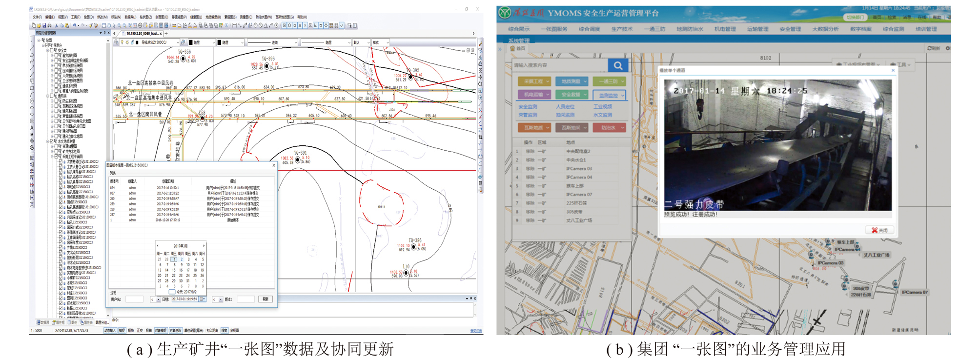Screen dimensions: 980x358
Task: Toggle the 通防类 group checkbox
Action: click(x=51, y=96)
